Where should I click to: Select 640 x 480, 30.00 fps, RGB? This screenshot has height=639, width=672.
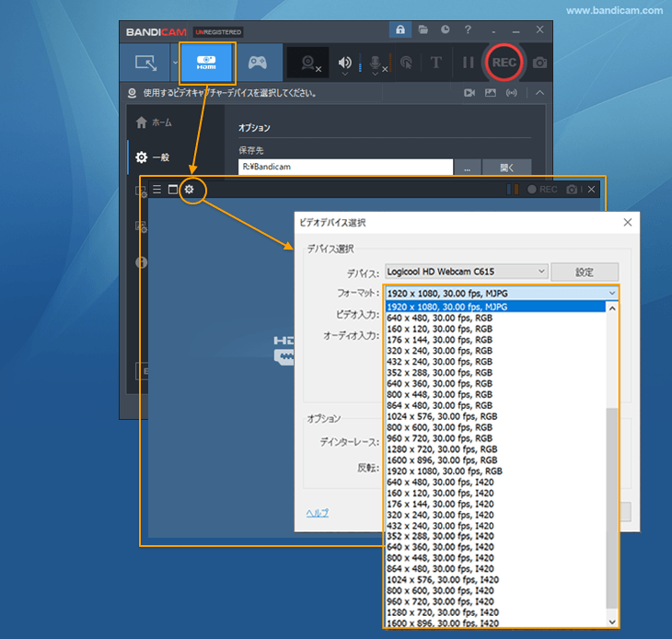(x=495, y=318)
